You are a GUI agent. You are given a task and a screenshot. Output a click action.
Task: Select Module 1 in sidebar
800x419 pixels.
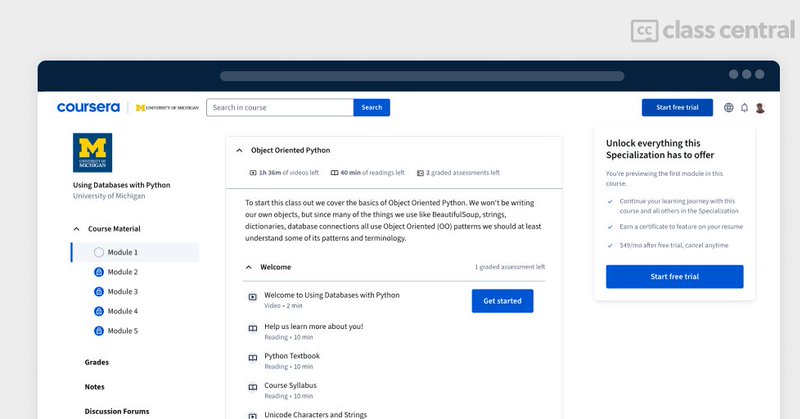(x=135, y=252)
